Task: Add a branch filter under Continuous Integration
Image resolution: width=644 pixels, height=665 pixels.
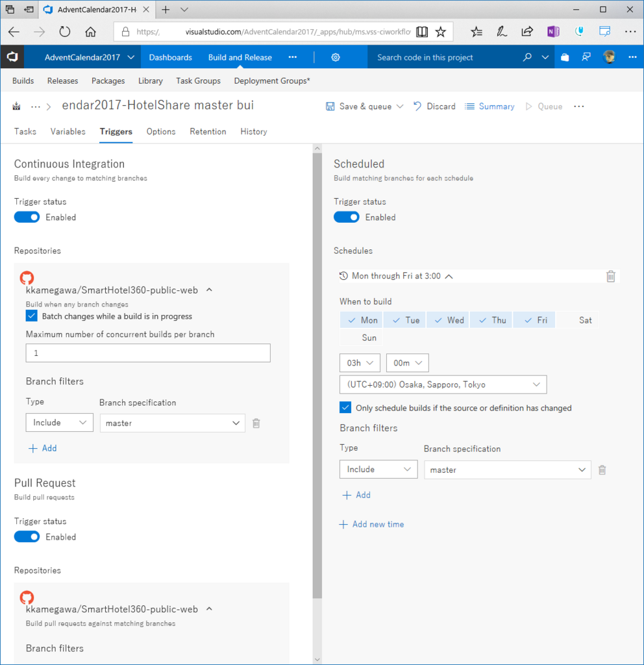Action: 42,448
